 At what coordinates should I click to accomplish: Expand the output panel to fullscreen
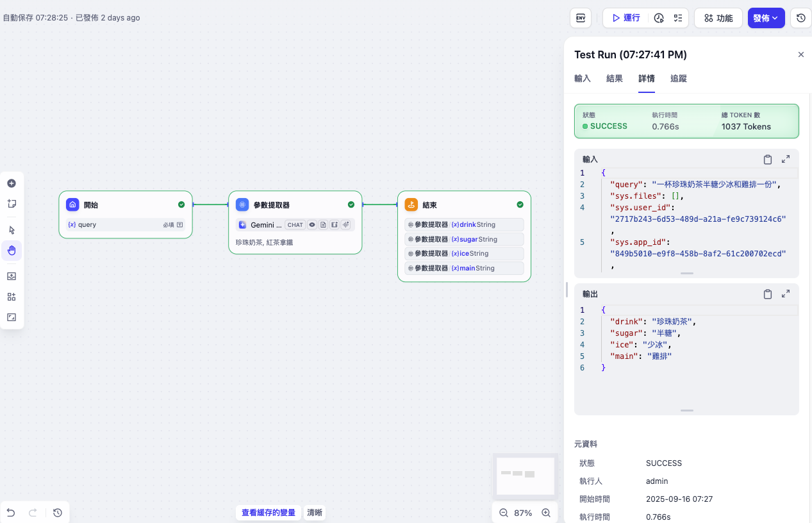coord(786,294)
